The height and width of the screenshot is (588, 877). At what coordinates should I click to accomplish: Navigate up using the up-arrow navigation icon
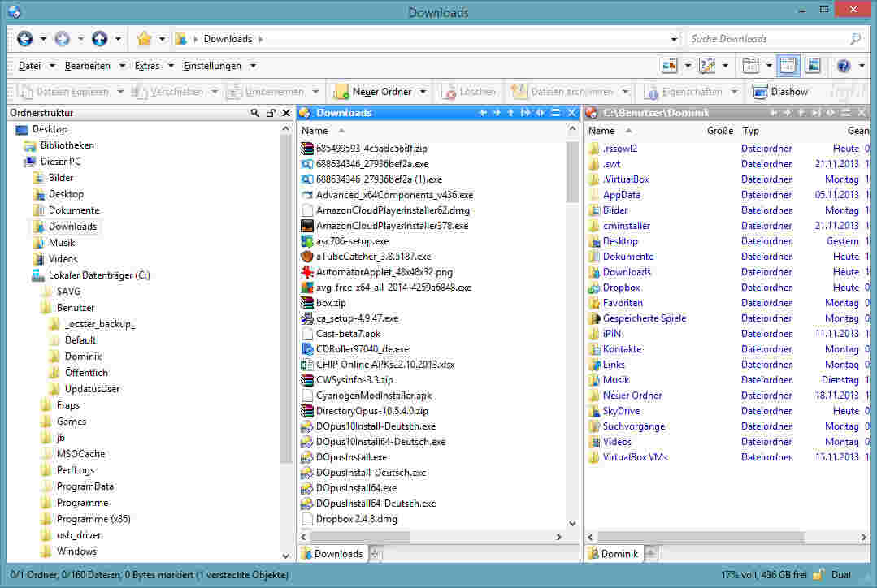pos(98,38)
